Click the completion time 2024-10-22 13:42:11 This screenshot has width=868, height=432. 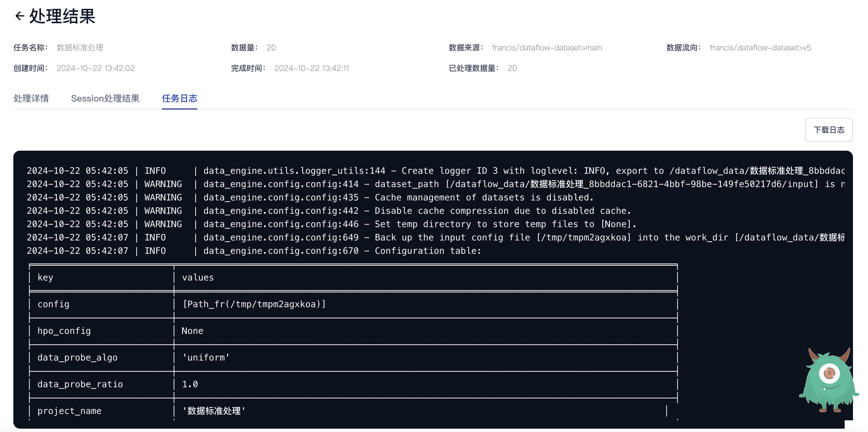pyautogui.click(x=311, y=68)
